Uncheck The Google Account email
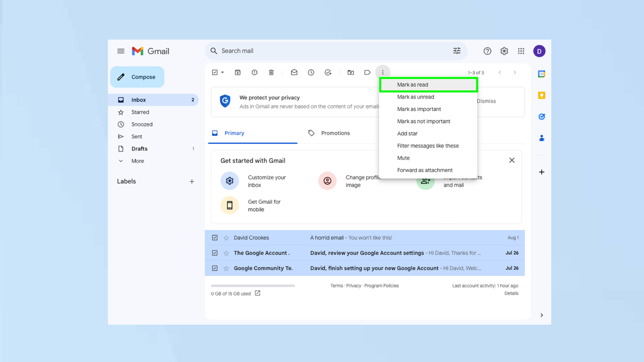Viewport: 644px width, 362px height. [x=215, y=253]
